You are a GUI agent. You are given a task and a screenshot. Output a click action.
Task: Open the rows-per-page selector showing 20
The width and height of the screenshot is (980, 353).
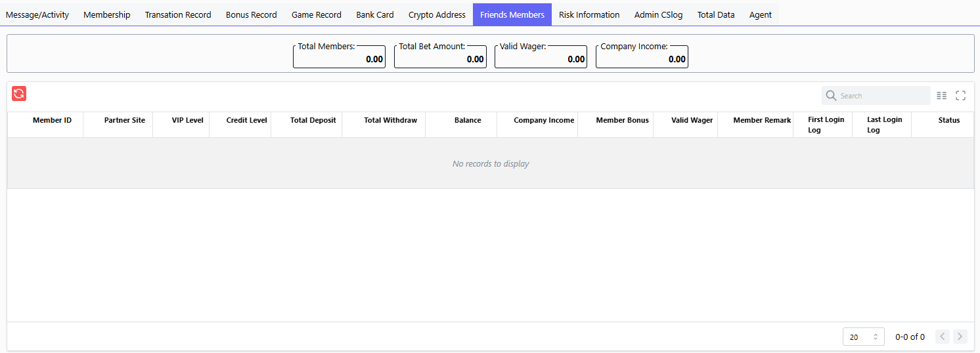pyautogui.click(x=863, y=337)
